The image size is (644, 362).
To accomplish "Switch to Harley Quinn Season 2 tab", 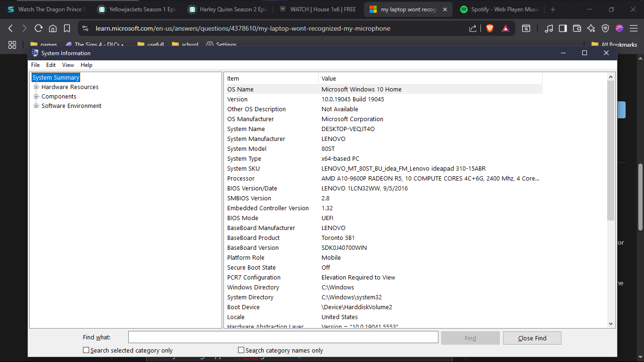I will point(227,9).
